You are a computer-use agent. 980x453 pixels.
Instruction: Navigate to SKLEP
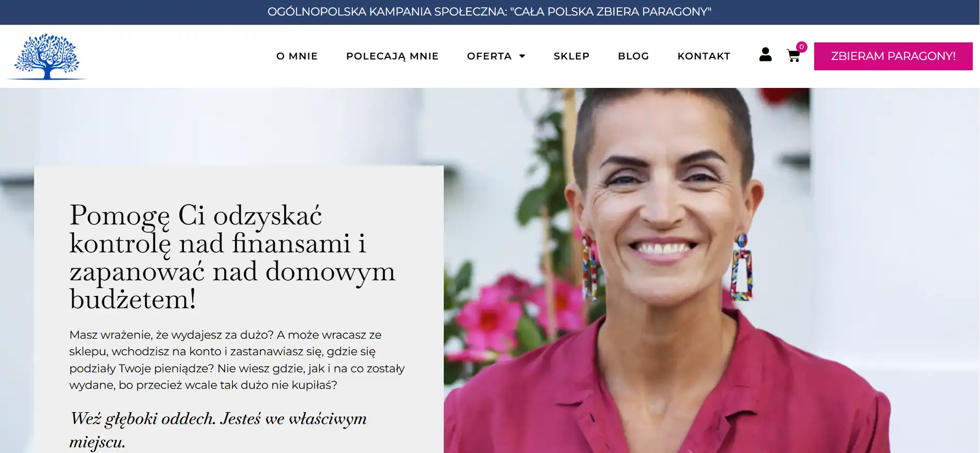(571, 56)
